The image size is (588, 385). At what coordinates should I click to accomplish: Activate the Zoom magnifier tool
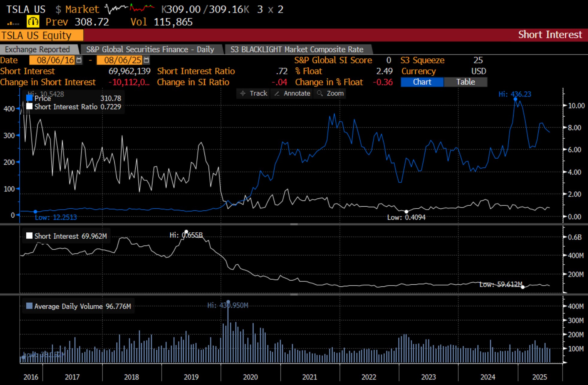coord(330,93)
